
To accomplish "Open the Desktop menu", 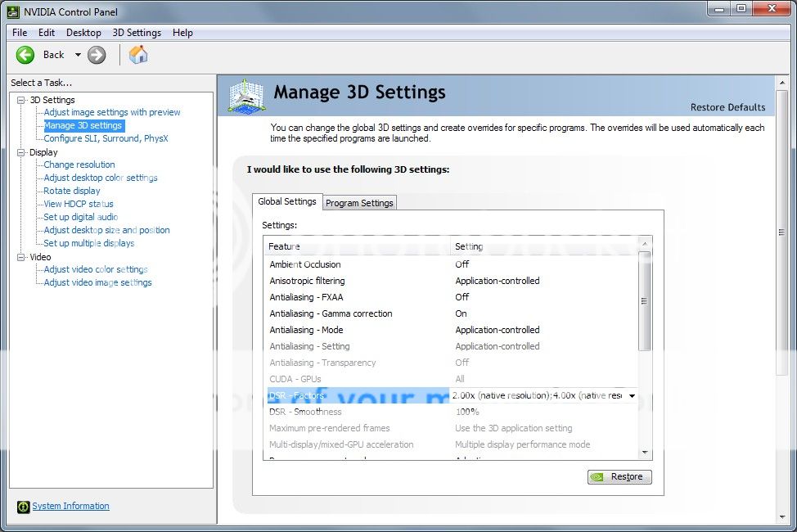I will coord(83,33).
